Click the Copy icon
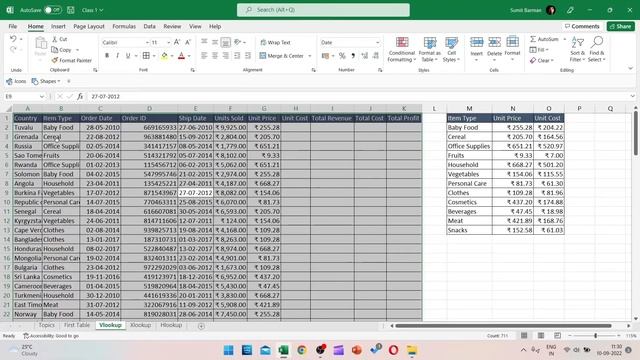The height and width of the screenshot is (360, 640). 55,50
